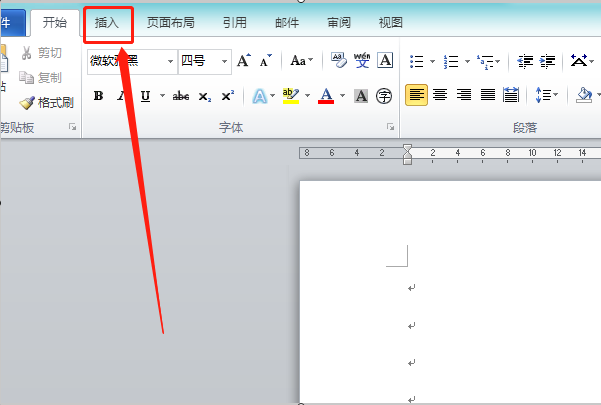Open the Text Effects dropdown arrow
The height and width of the screenshot is (405, 601).
[273, 96]
